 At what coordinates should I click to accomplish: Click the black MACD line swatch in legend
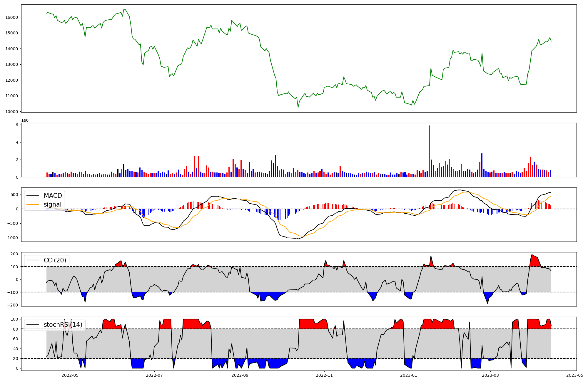(33, 196)
